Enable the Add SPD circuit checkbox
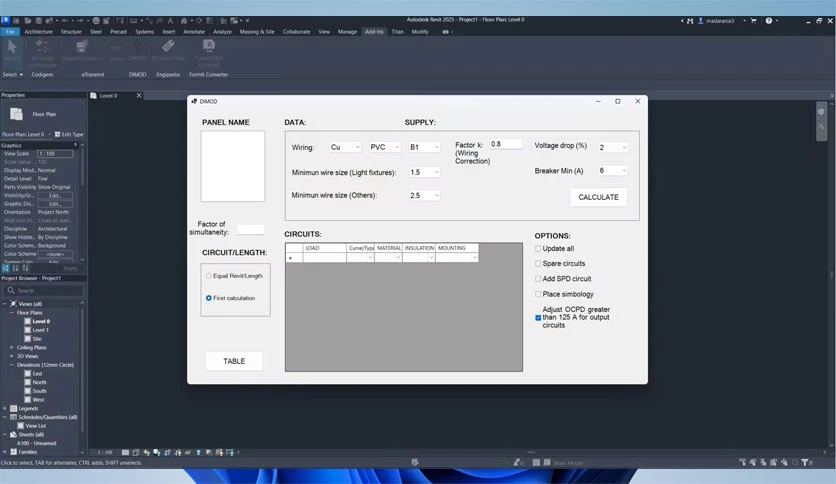Screen dimensions: 836x484 point(538,279)
